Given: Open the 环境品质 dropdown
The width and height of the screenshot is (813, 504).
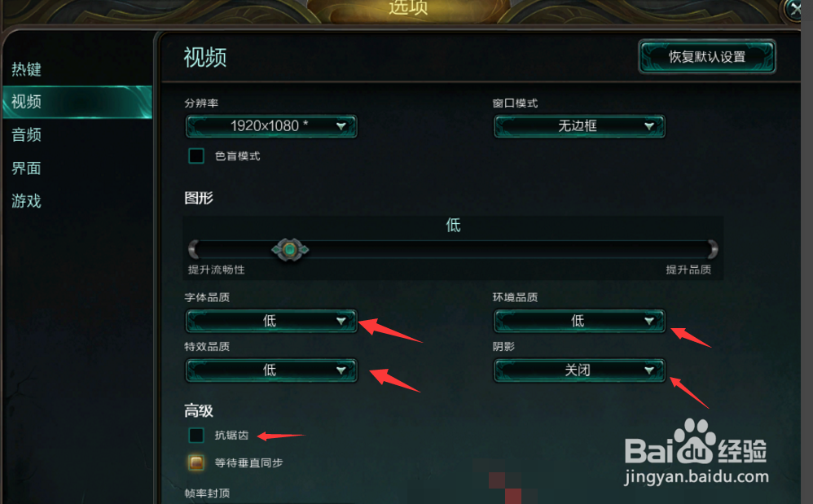Looking at the screenshot, I should [x=579, y=321].
